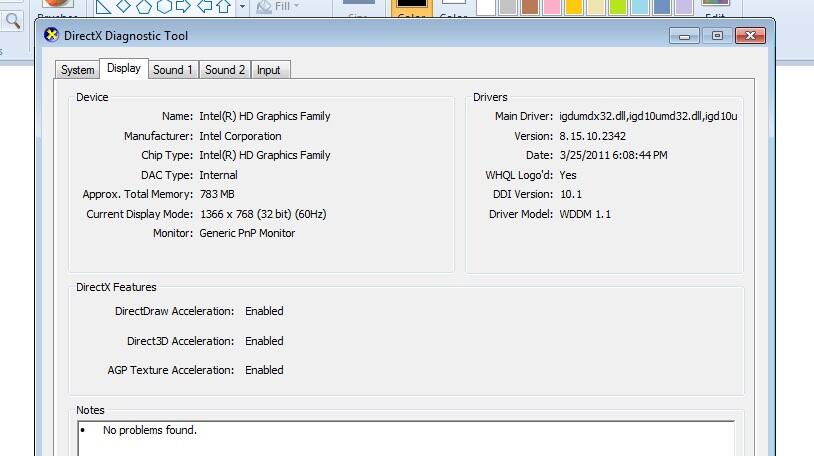Click DDI Version value '10.1'

pyautogui.click(x=571, y=194)
